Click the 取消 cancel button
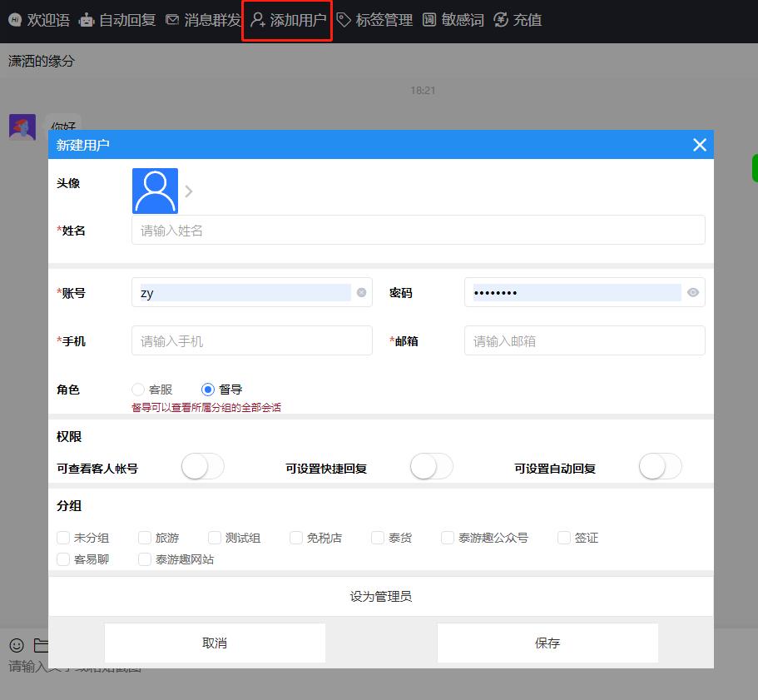 click(x=215, y=643)
